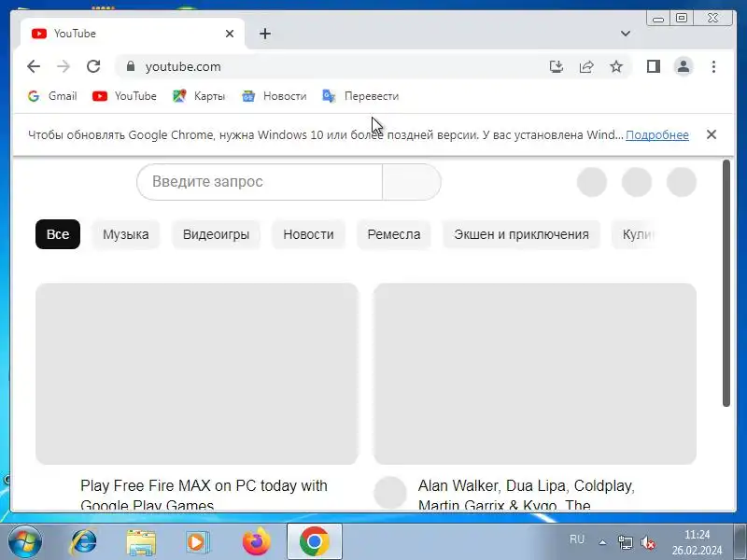Select the Новости filter chip
This screenshot has width=747, height=560.
(x=308, y=234)
